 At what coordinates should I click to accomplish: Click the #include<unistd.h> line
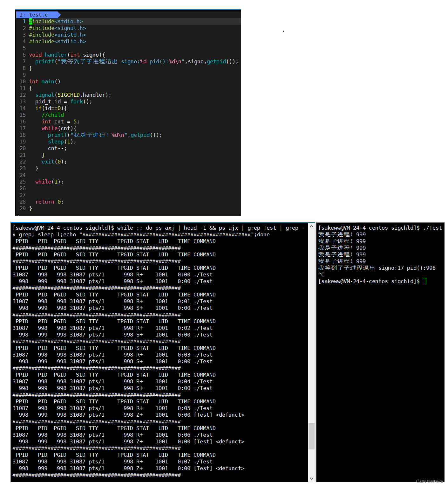[x=58, y=35]
